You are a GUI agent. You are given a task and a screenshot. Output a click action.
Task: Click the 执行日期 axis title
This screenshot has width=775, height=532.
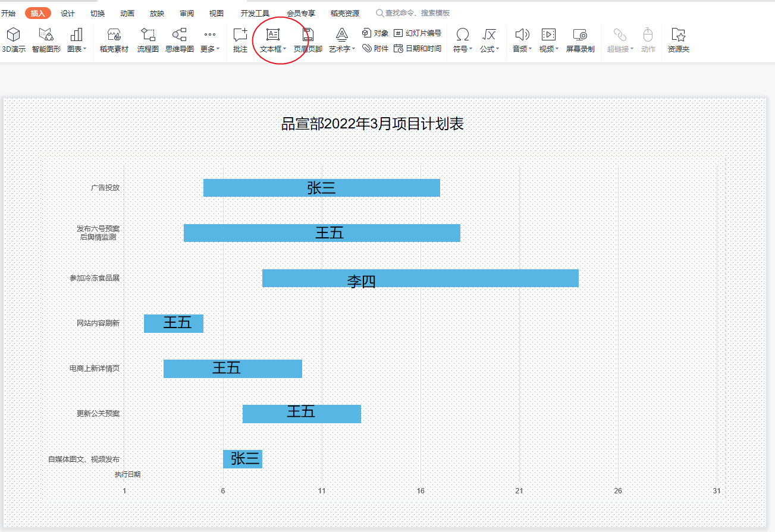128,474
